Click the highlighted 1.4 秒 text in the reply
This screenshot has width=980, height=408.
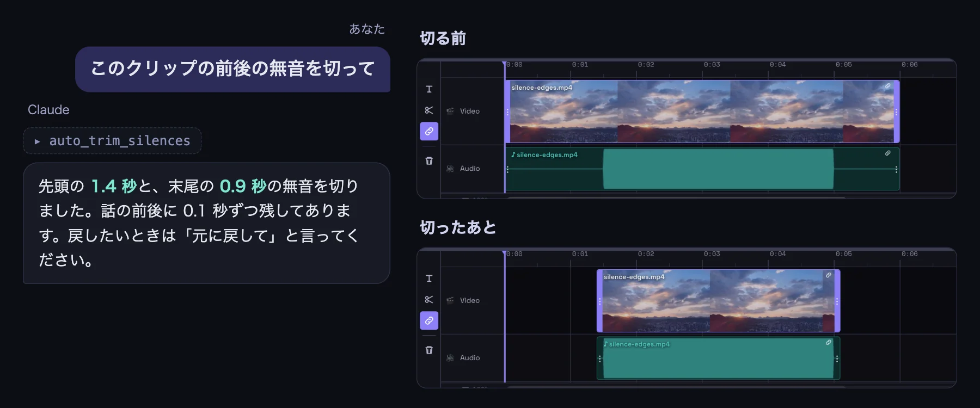[x=114, y=186]
